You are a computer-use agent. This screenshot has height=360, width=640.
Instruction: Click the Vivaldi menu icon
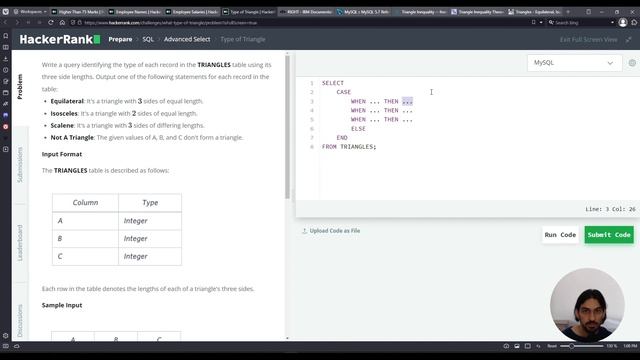coord(5,11)
